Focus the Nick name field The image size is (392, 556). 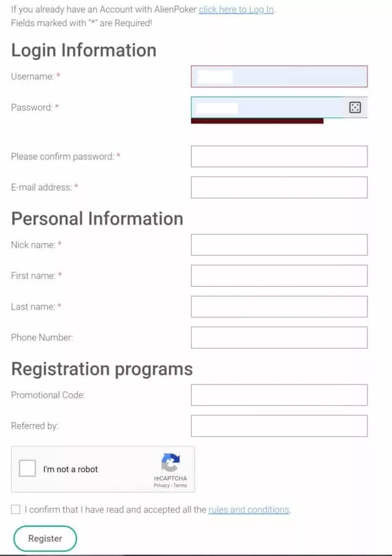tap(279, 245)
